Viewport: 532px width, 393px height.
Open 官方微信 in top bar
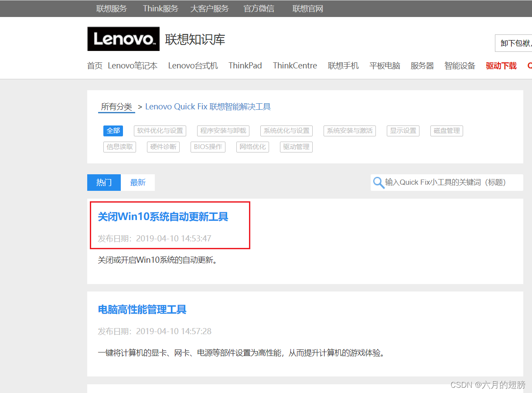259,9
